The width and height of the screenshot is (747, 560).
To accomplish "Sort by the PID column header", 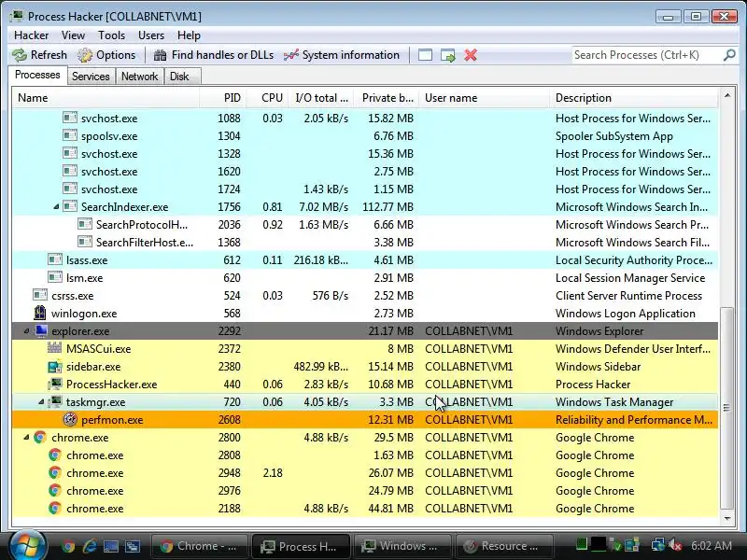I will click(222, 98).
